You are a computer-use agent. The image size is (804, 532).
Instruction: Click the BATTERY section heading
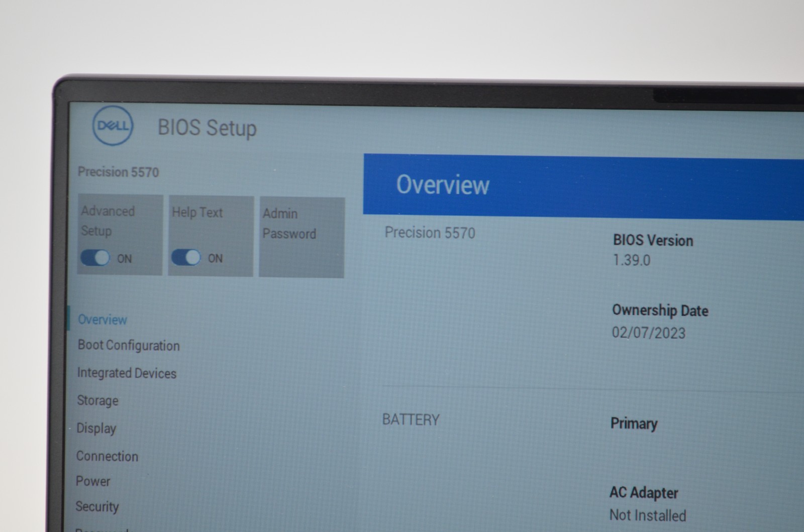[411, 419]
